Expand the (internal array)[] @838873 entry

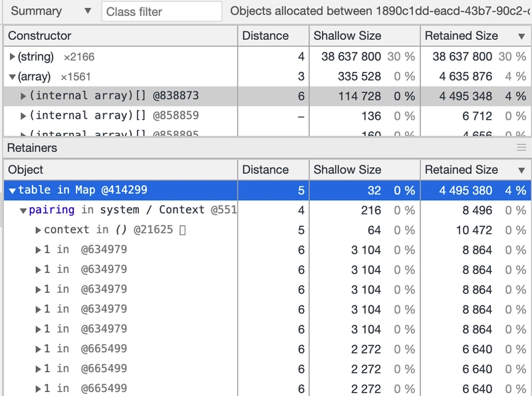coord(24,97)
